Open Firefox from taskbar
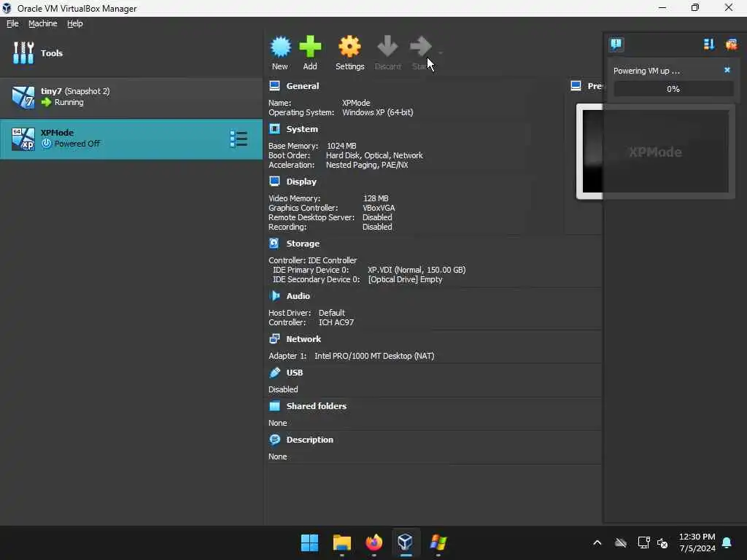This screenshot has height=560, width=747. click(373, 542)
